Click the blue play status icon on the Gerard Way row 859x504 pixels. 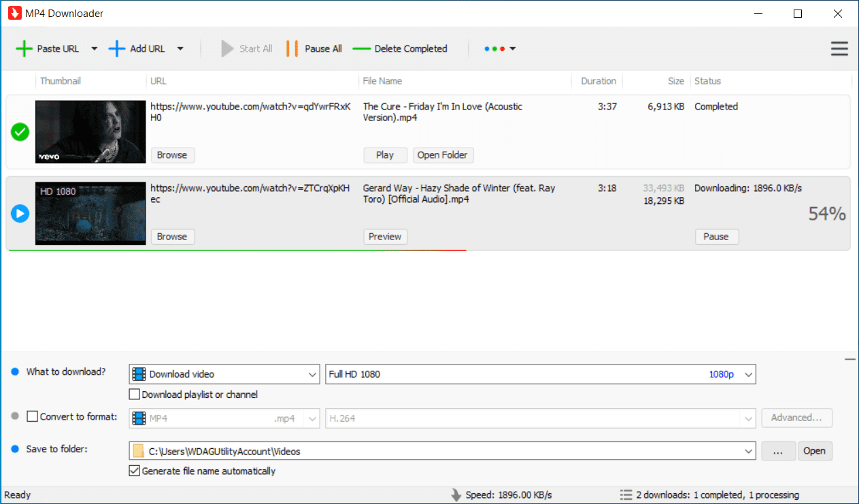pyautogui.click(x=20, y=214)
